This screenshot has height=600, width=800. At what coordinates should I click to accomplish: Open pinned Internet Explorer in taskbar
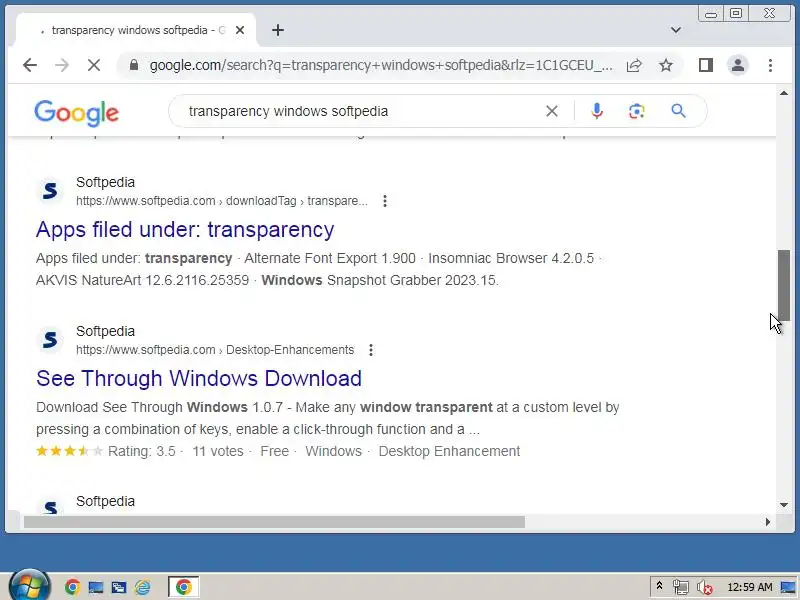point(142,587)
